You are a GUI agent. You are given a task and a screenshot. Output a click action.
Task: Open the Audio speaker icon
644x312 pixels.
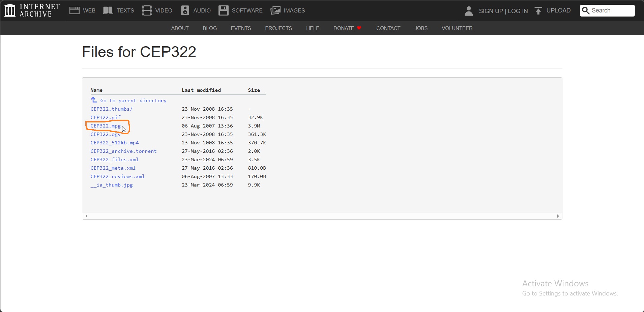185,10
